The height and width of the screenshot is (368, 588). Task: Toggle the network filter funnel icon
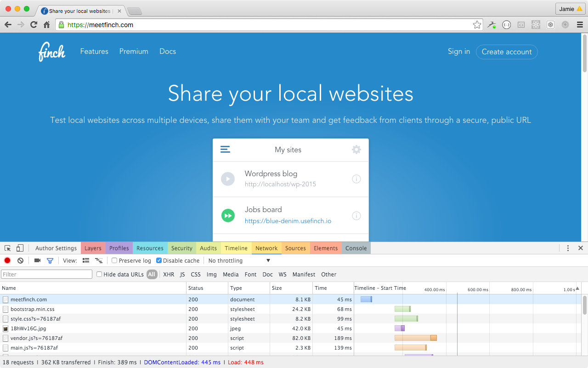pyautogui.click(x=50, y=260)
